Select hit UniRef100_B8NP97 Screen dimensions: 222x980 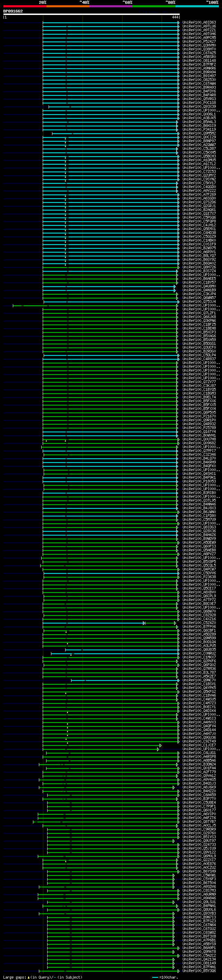(x=199, y=141)
